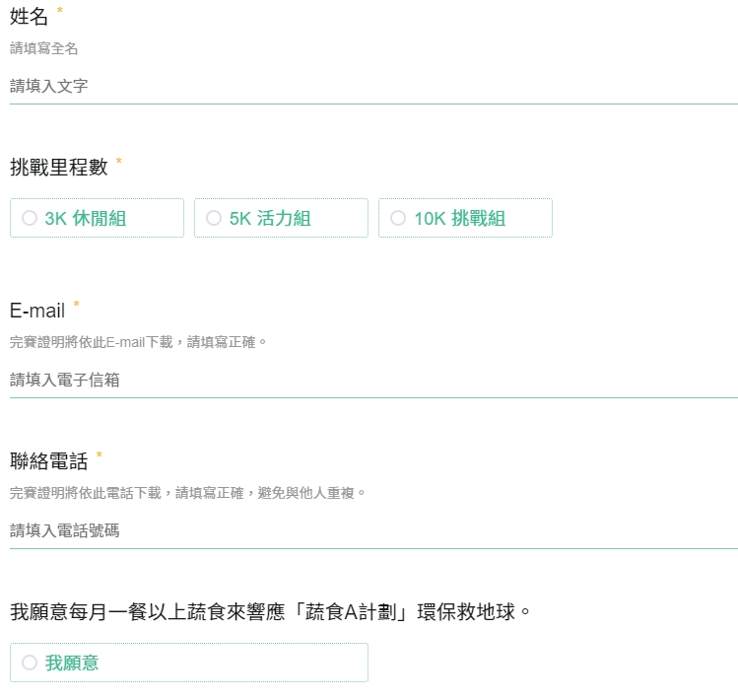
Task: Click the 請填入電子信箱 placeholder text
Action: point(65,381)
